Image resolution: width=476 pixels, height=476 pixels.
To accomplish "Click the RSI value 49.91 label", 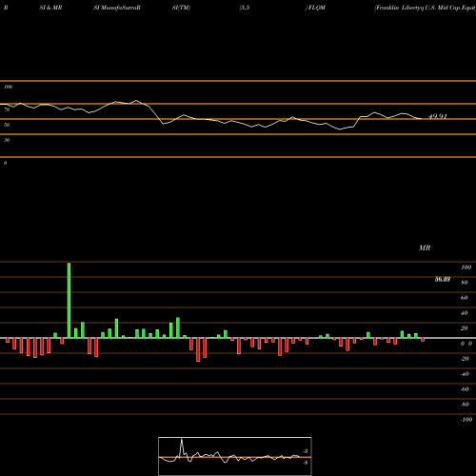I will 438,116.
